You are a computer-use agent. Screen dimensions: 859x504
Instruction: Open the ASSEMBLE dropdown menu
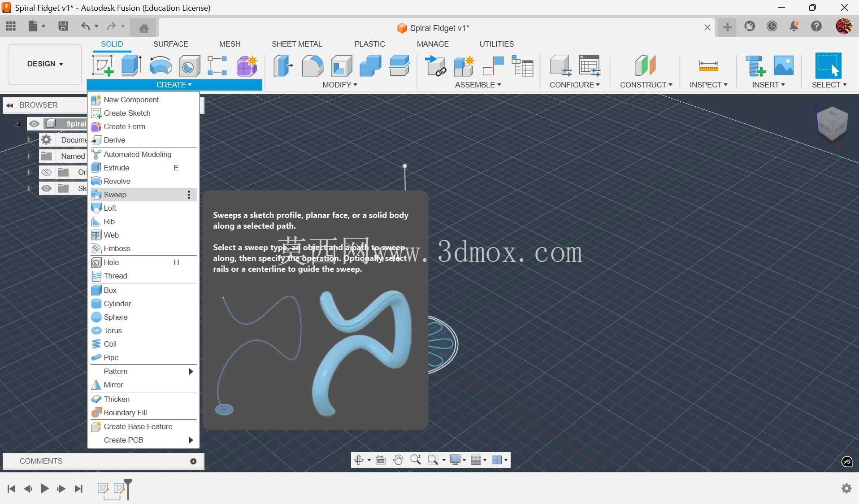pos(478,85)
